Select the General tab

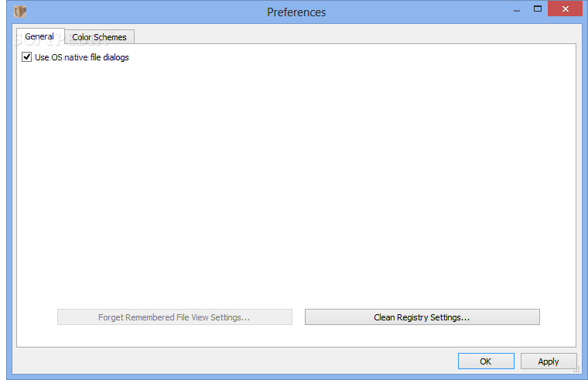coord(39,36)
